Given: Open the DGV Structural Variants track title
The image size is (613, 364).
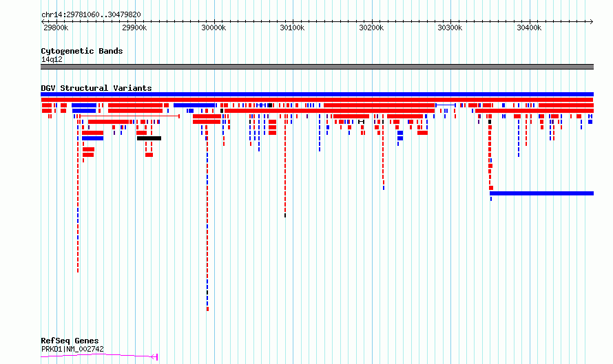Looking at the screenshot, I should (x=96, y=88).
